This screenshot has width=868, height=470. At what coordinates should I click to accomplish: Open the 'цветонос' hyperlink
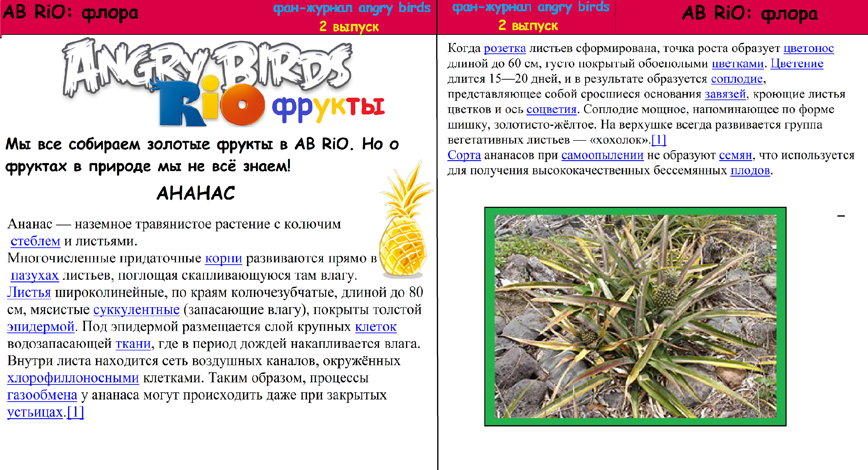[x=808, y=49]
